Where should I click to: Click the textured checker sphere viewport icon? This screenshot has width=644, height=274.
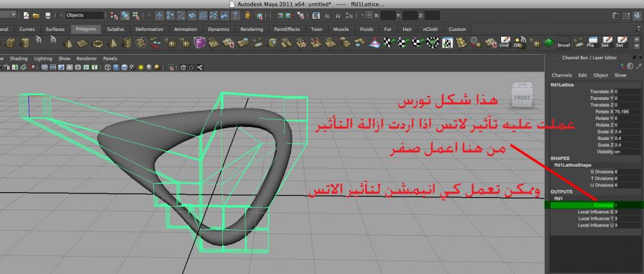(132, 68)
